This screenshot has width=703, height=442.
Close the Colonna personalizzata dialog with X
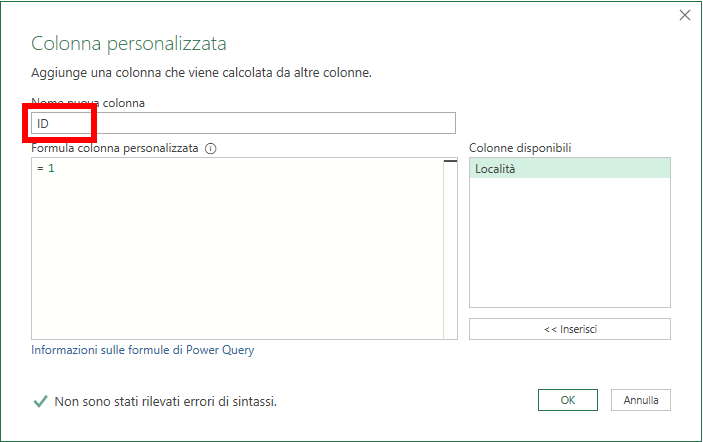685,15
